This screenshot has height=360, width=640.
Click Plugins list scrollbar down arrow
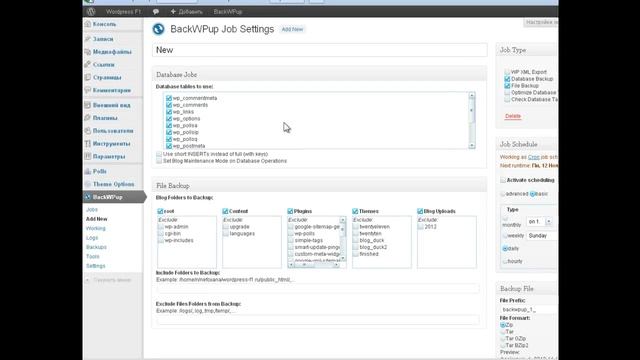coord(342,258)
